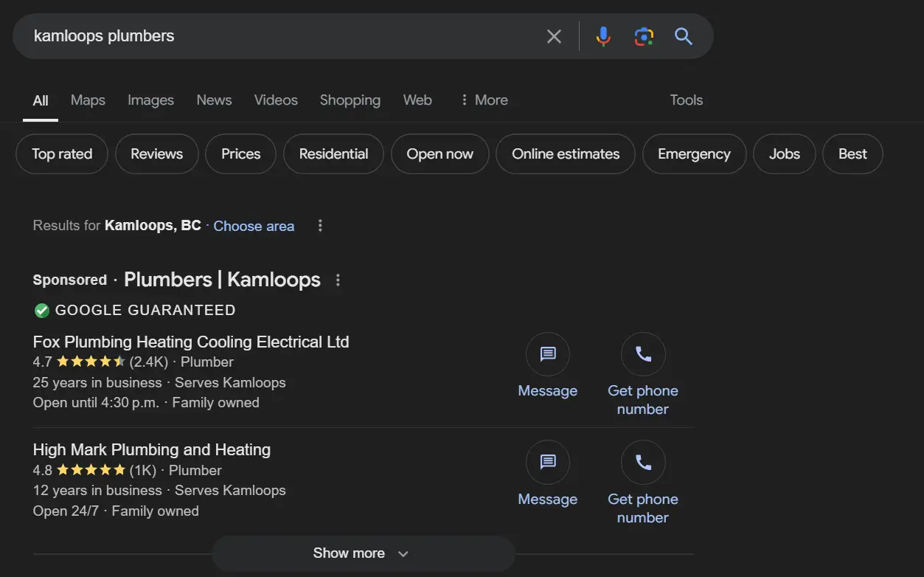Open the Tools button
The image size is (924, 577).
686,100
